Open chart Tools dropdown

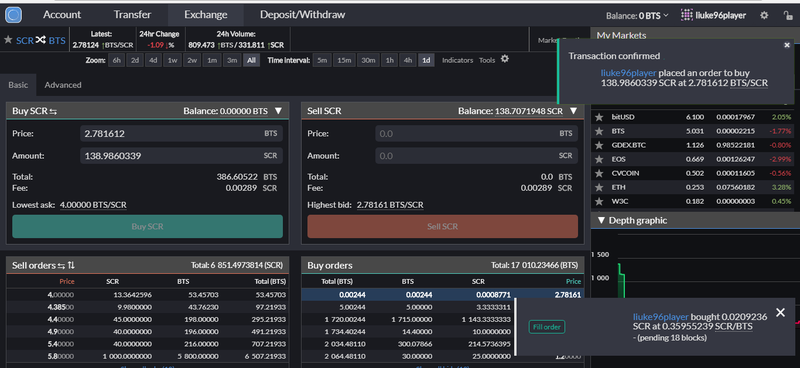click(487, 60)
